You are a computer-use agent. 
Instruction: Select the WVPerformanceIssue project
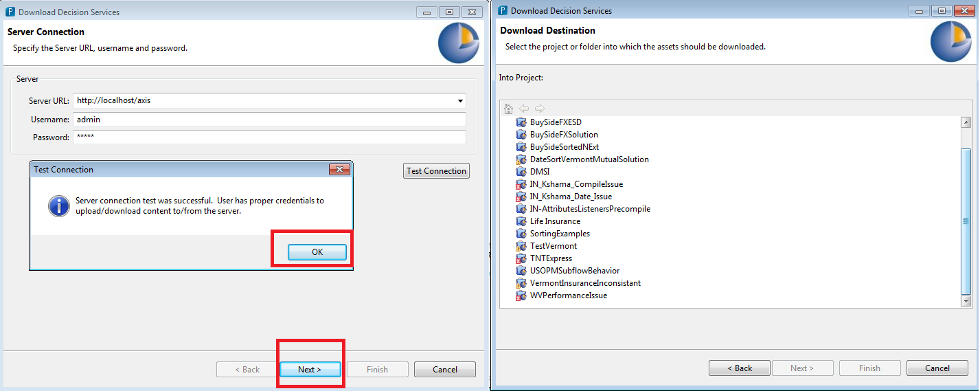(569, 295)
